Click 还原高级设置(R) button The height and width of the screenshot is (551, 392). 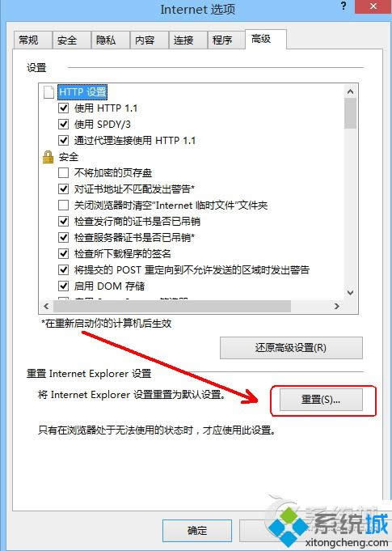point(291,348)
